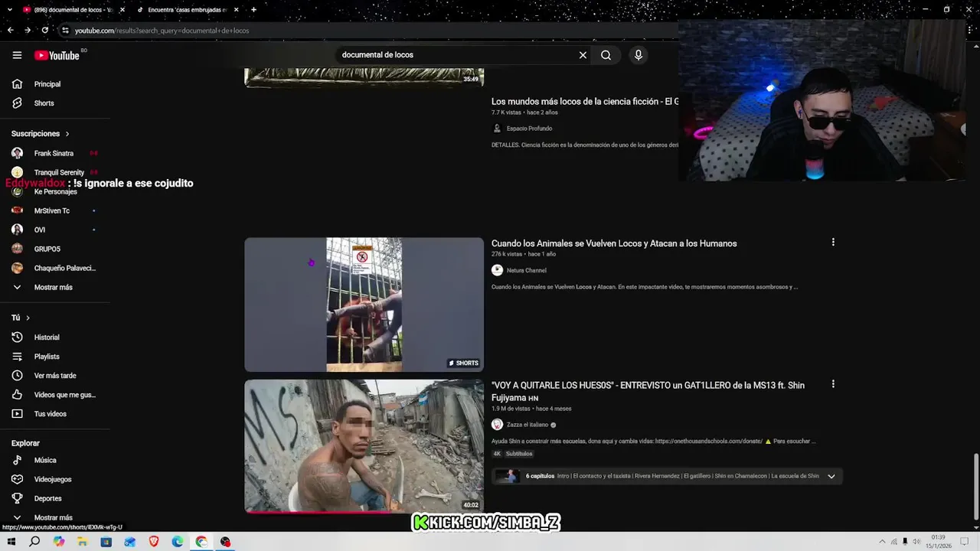Open the Natura Channel channel link

pos(526,270)
